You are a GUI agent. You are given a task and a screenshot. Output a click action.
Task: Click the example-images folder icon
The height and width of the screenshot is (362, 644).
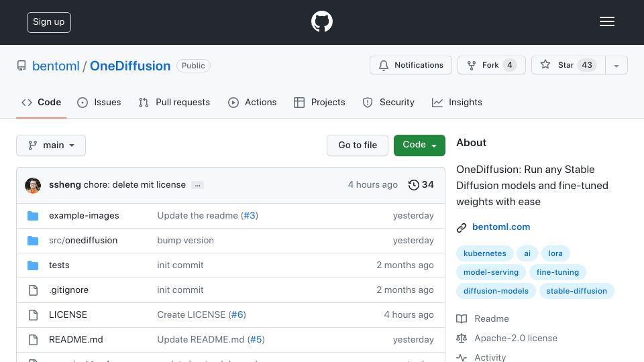coord(33,216)
